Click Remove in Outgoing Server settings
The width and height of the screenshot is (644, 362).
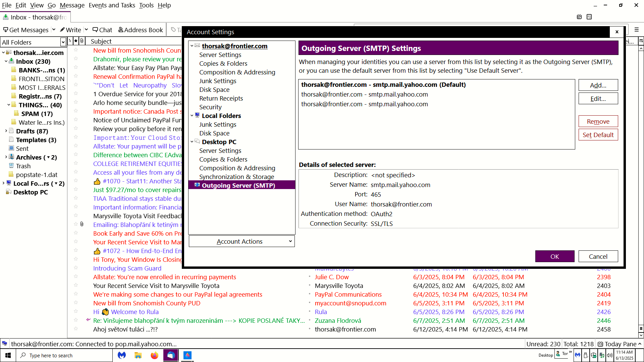tap(598, 121)
